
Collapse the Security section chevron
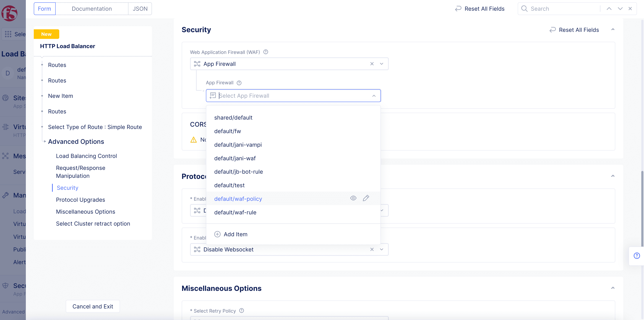[x=613, y=29]
